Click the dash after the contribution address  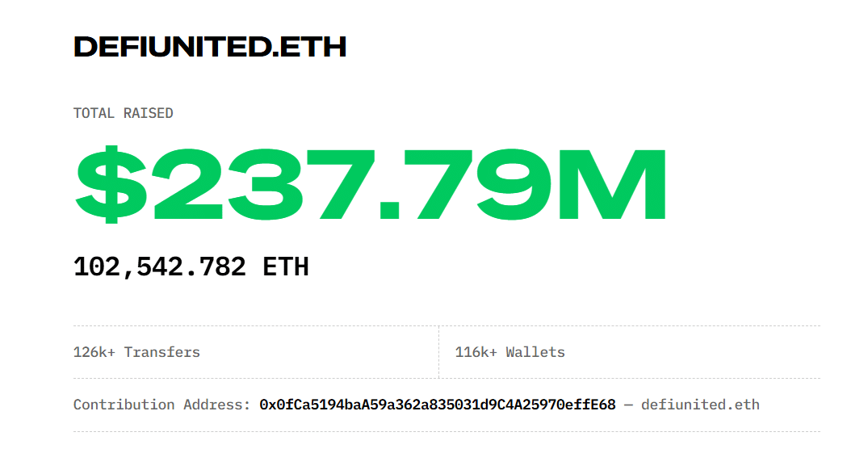coord(628,405)
